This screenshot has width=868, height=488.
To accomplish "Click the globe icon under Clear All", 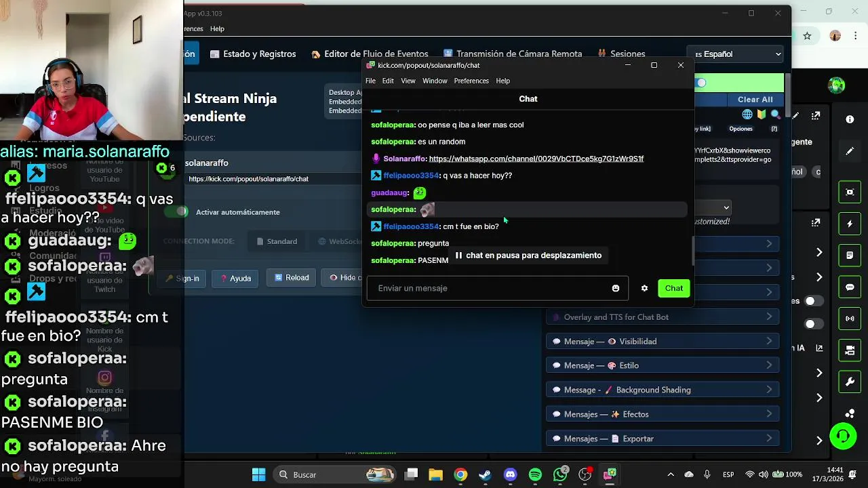I will click(x=747, y=115).
